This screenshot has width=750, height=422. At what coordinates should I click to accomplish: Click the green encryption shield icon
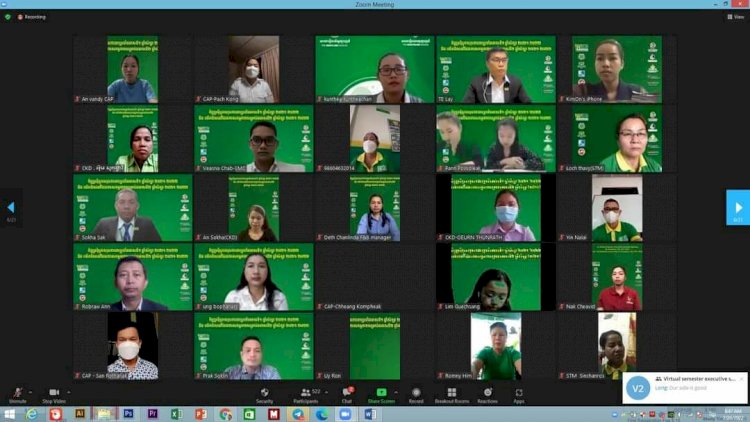[x=8, y=17]
